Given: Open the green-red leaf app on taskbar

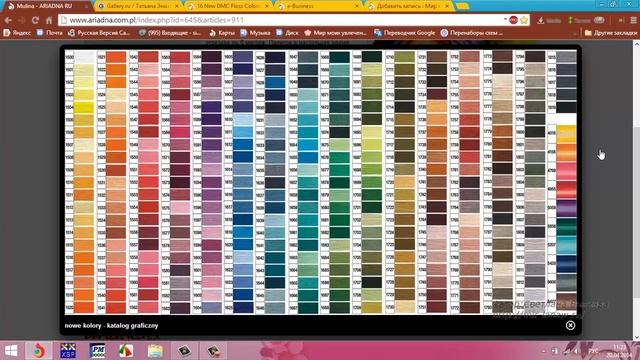Looking at the screenshot, I should (x=126, y=351).
